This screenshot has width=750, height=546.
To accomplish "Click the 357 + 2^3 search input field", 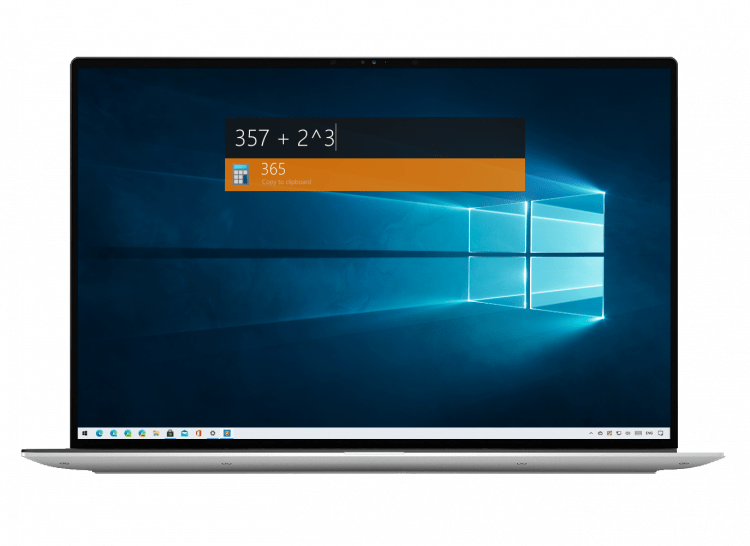I will click(375, 138).
